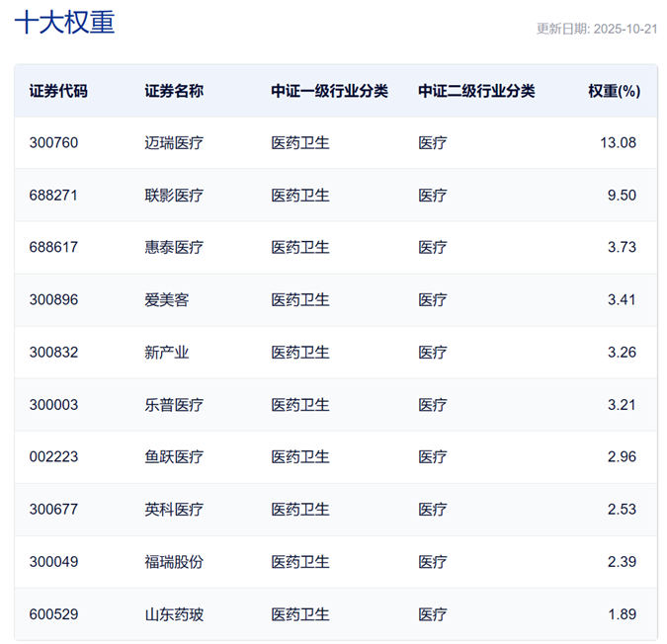Click the weight value 13.08
The height and width of the screenshot is (644, 667).
tap(618, 143)
